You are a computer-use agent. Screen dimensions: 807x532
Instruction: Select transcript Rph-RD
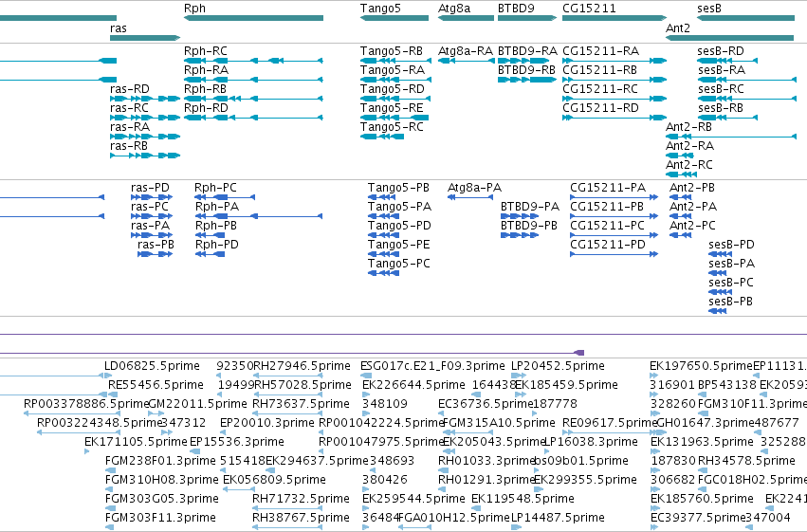pyautogui.click(x=206, y=108)
